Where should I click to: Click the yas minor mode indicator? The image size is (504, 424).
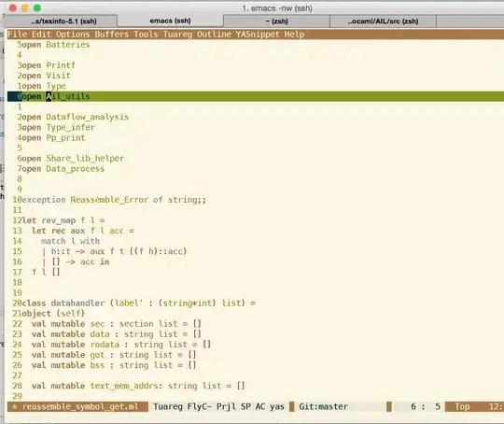(x=277, y=406)
